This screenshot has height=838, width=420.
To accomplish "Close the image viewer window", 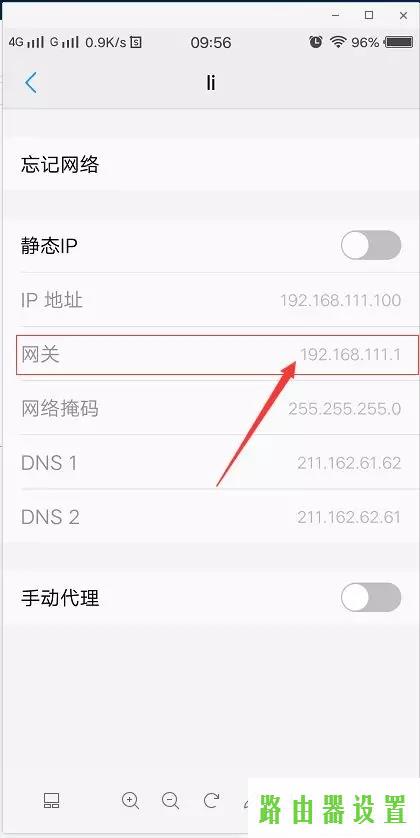I will [x=403, y=15].
